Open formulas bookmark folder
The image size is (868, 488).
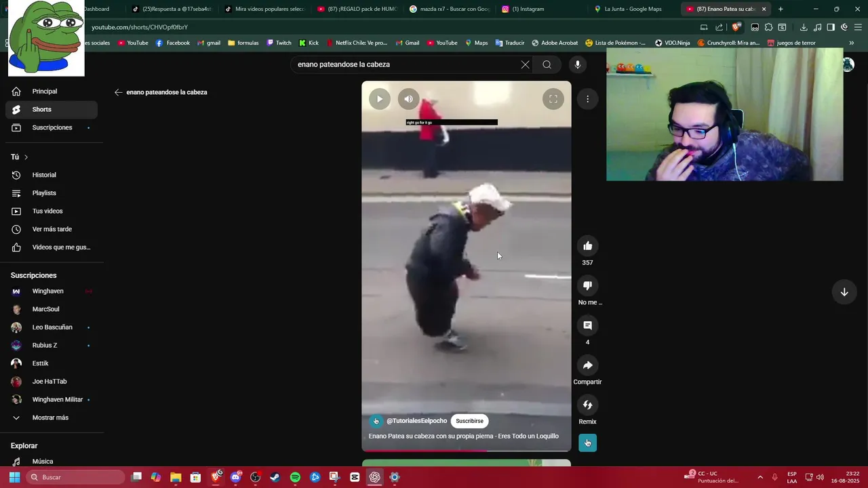coord(243,43)
